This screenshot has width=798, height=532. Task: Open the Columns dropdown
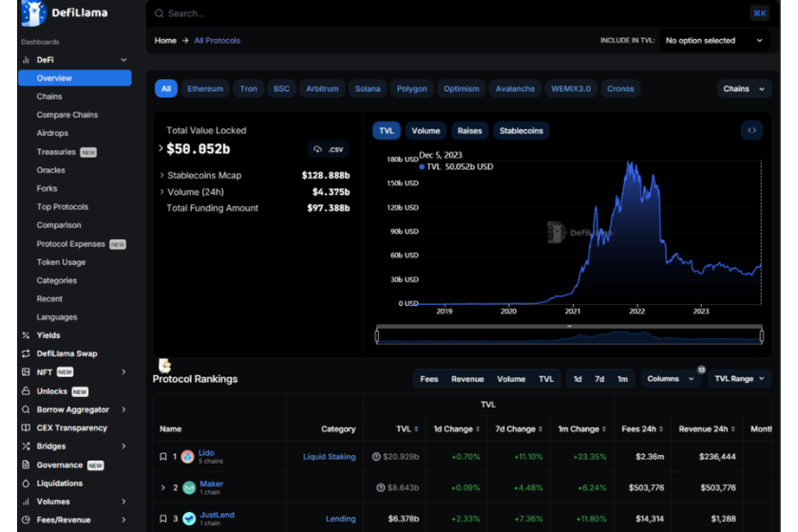coord(671,378)
